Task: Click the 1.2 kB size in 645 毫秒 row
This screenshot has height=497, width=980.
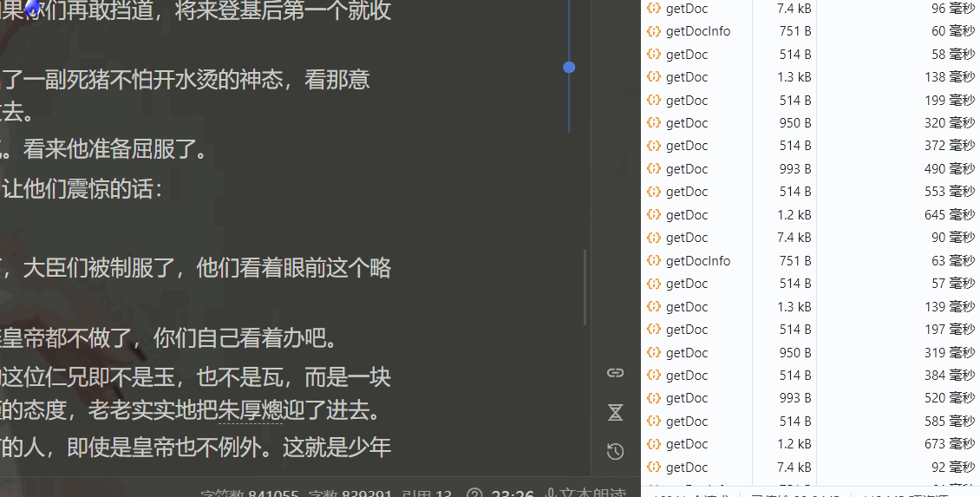Action: [x=794, y=214]
